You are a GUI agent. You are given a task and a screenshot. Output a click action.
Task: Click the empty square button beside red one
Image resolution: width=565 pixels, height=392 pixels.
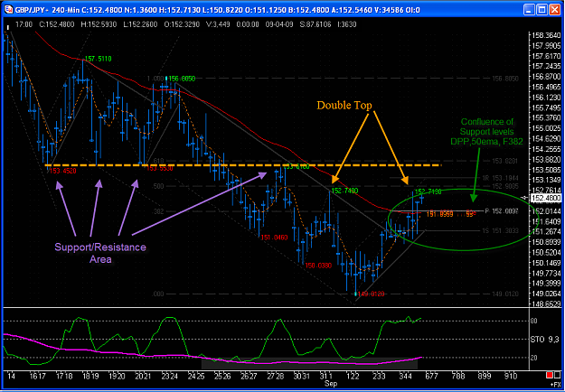pos(558,376)
